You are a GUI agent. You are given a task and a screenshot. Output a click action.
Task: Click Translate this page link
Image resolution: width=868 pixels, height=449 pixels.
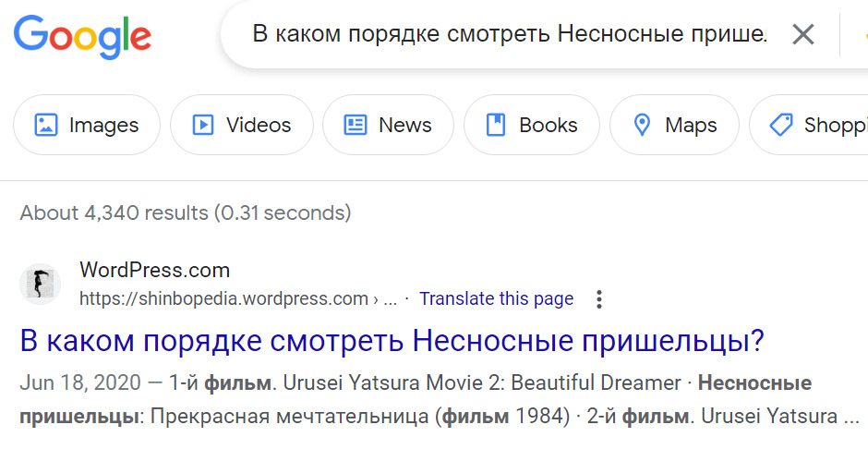(x=496, y=299)
